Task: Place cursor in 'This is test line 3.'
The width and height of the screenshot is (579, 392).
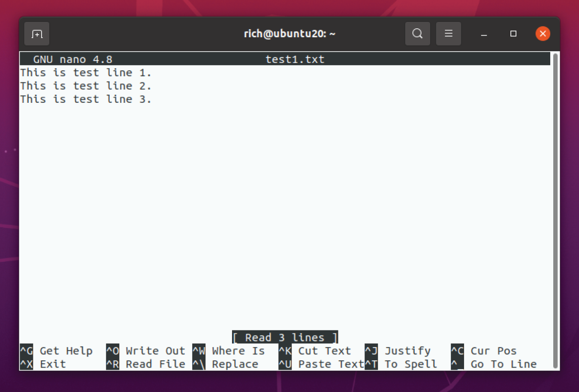Action: point(85,99)
